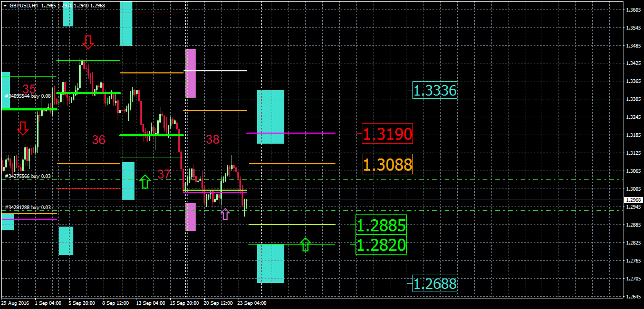Select the pink up arrow under the 20 Sep candles
Screen dimensions: 644x309
pyautogui.click(x=225, y=214)
